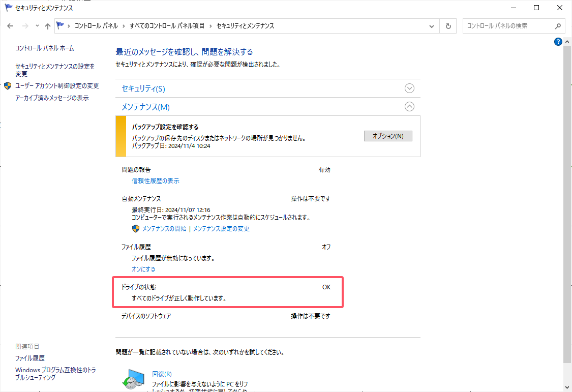Screen dimensions: 572x392
Task: Click the up-one-level arrow icon
Action: tap(48, 26)
